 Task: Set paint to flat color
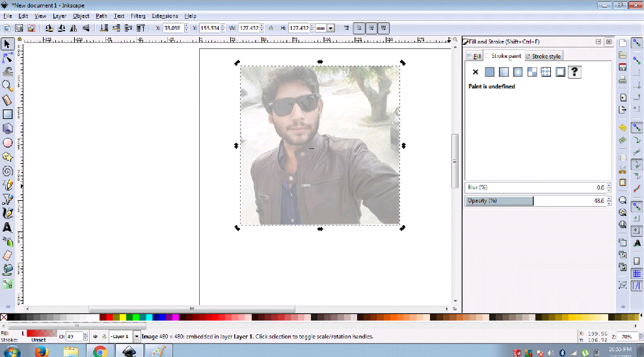tap(490, 72)
